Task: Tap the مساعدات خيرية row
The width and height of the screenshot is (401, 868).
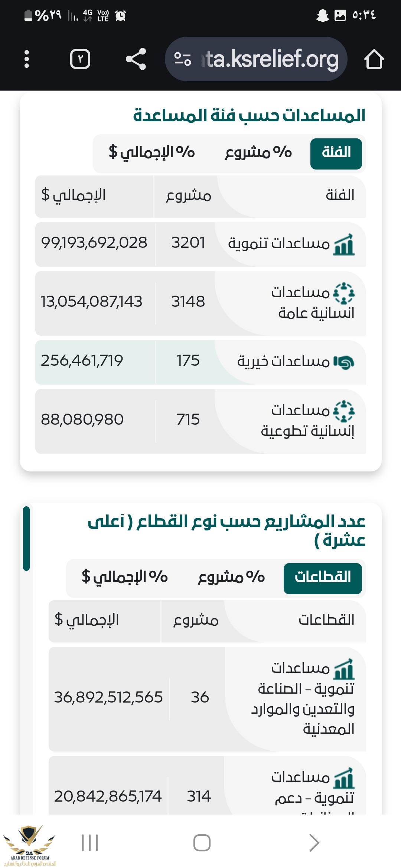Action: click(200, 362)
